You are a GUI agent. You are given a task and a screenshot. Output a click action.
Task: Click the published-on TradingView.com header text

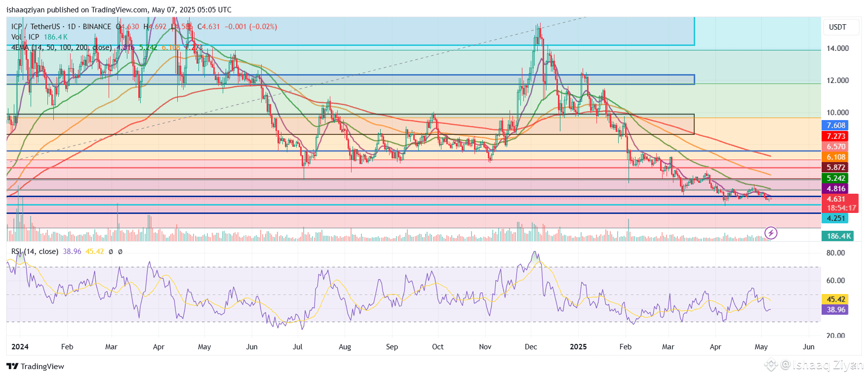tap(119, 10)
